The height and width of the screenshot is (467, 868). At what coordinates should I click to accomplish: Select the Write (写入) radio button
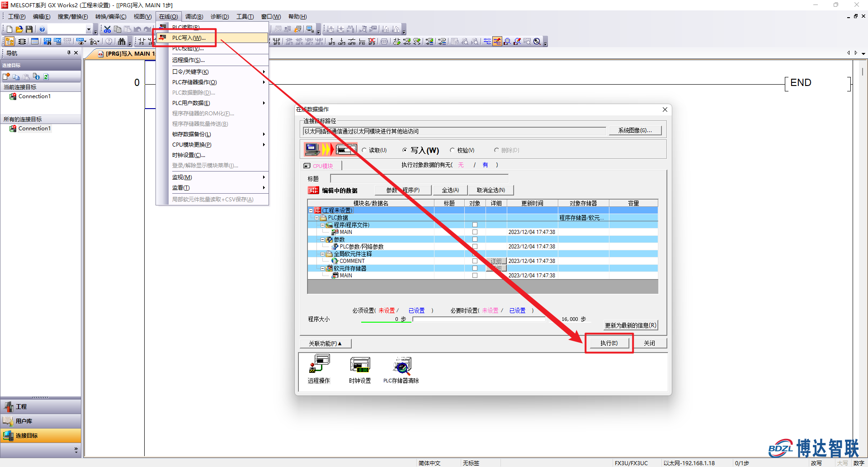tap(405, 150)
